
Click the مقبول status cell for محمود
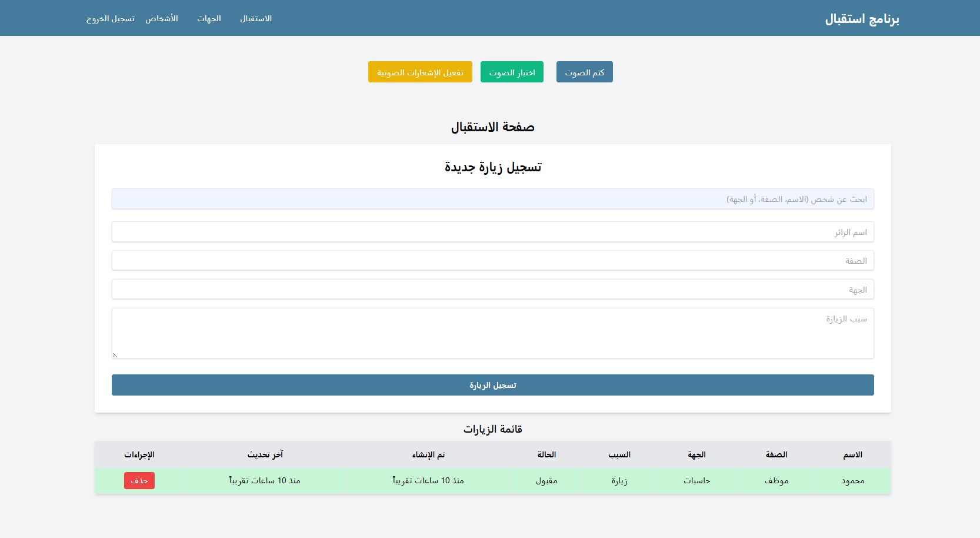click(548, 480)
